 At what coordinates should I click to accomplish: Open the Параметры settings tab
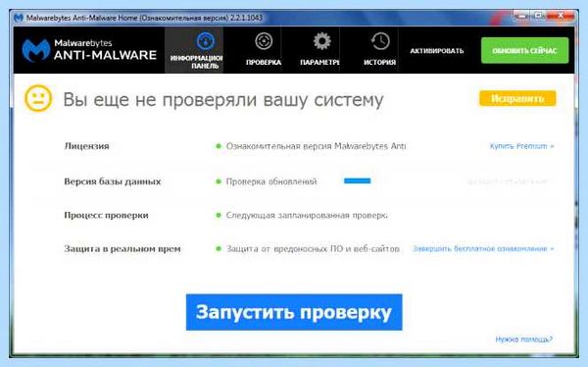point(319,50)
